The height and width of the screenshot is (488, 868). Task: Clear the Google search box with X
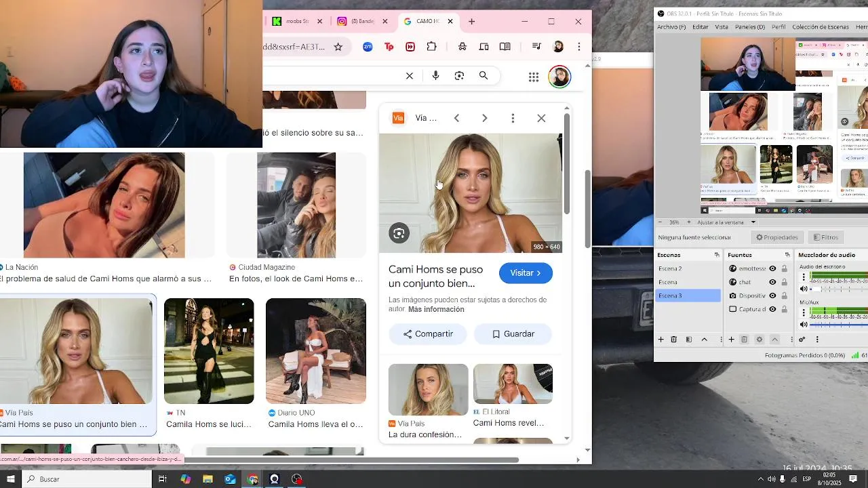[410, 76]
